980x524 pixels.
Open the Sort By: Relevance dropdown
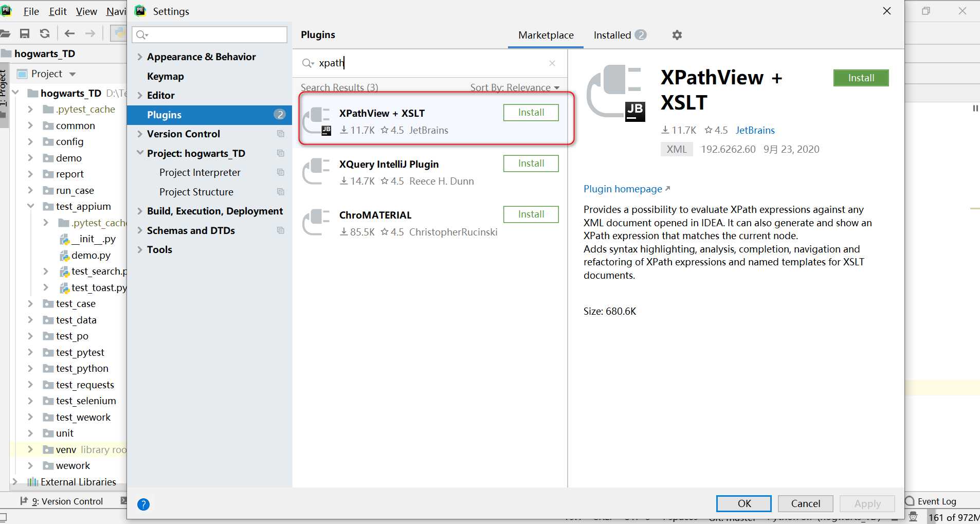(x=515, y=88)
